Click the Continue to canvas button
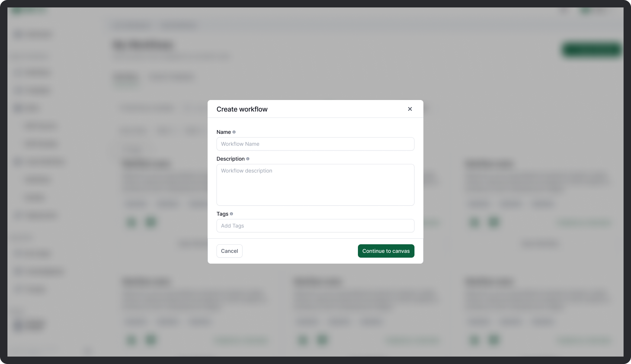 click(x=386, y=251)
